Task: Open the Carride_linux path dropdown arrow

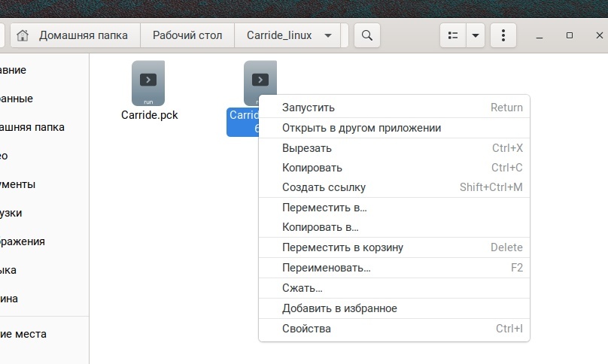Action: coord(327,35)
